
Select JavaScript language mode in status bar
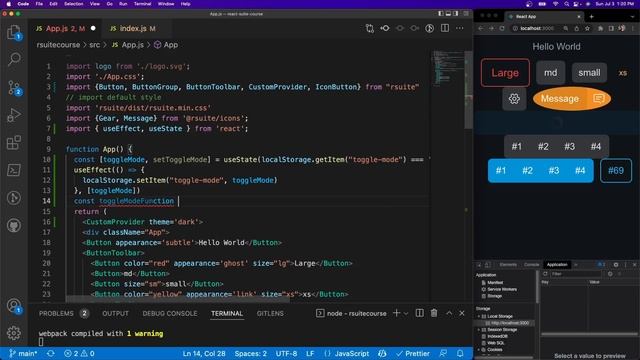click(351, 353)
